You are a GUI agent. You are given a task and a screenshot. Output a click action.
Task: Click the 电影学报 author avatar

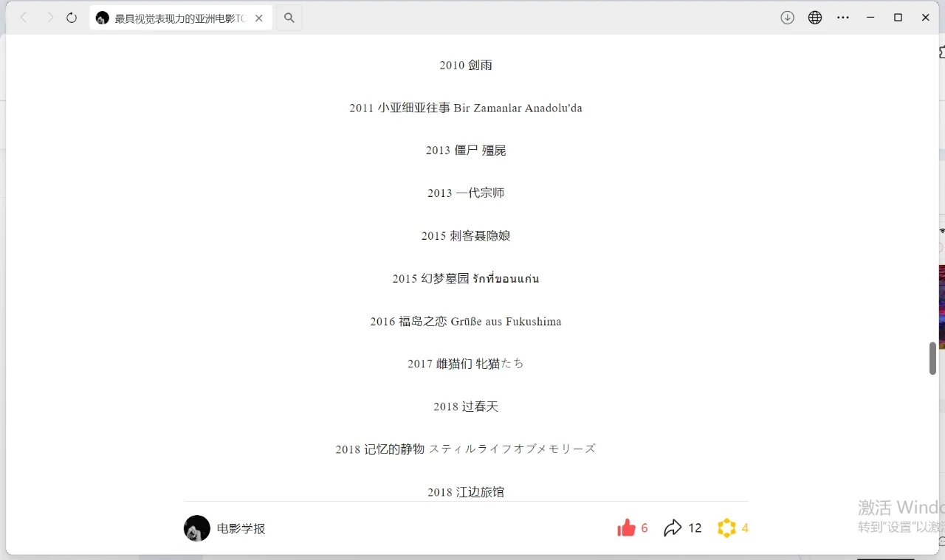click(x=196, y=528)
